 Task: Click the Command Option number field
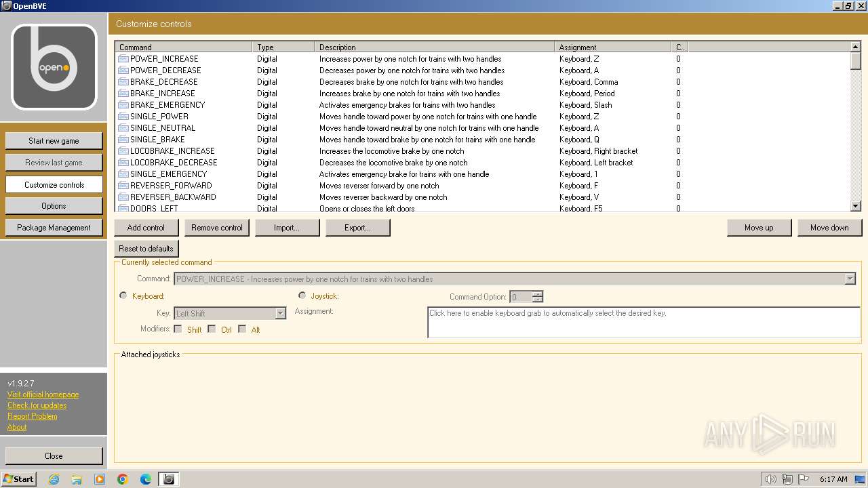click(x=521, y=297)
